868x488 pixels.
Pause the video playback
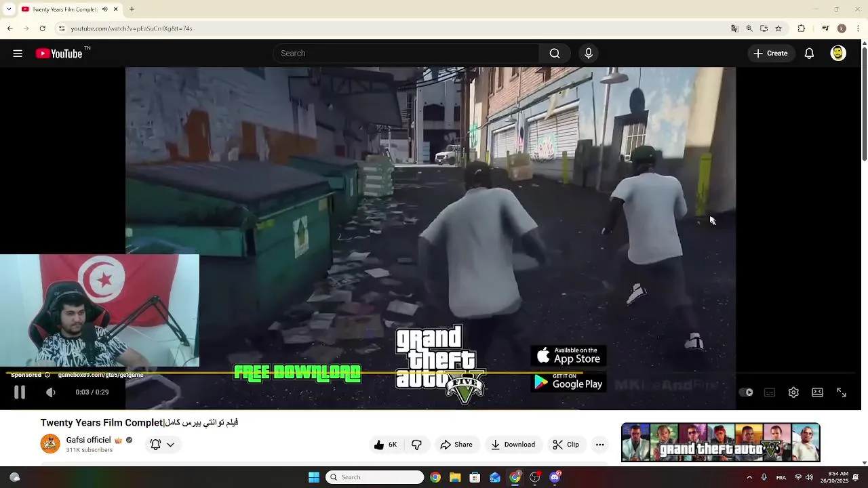point(20,392)
